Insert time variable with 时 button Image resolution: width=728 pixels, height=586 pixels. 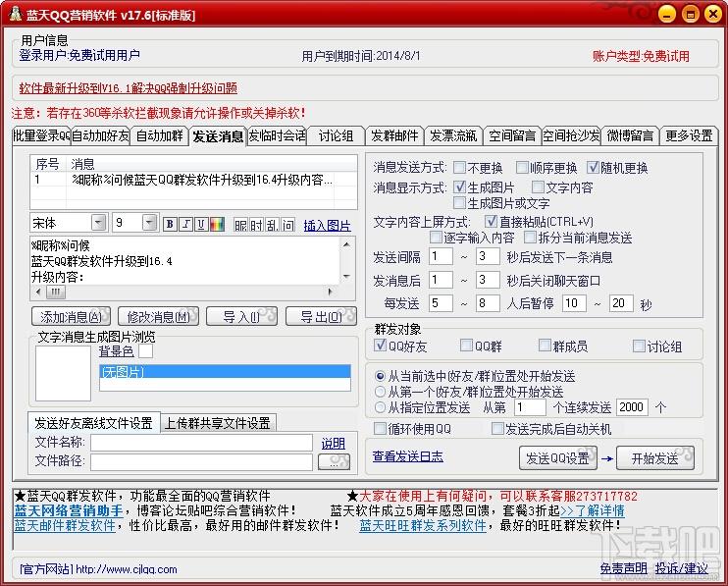click(256, 225)
